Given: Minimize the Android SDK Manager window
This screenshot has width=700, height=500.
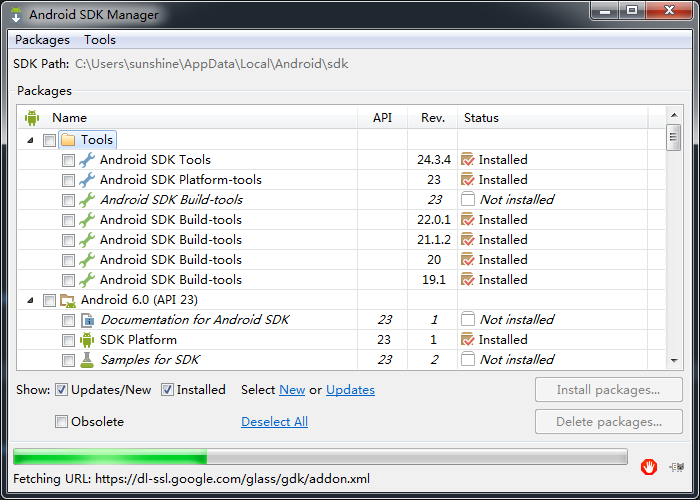Looking at the screenshot, I should point(605,11).
